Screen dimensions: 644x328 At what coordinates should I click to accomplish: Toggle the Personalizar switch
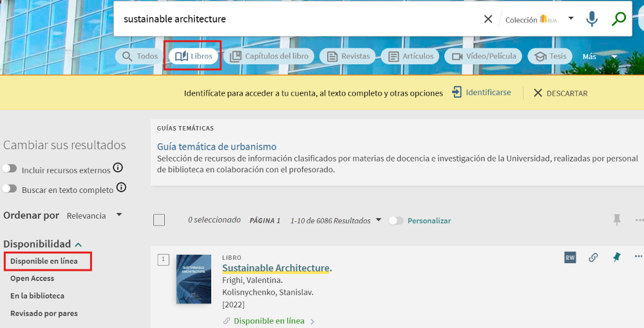396,221
